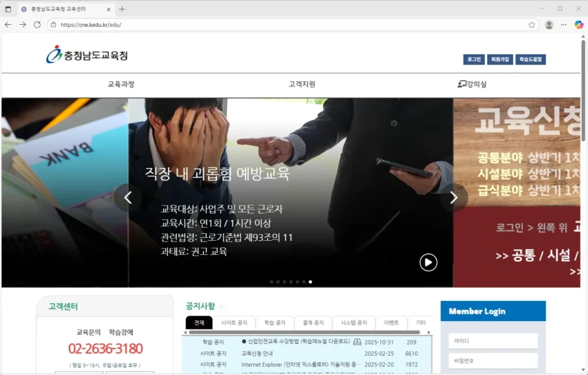Go to the previous carousel slide
This screenshot has height=375, width=588.
127,198
